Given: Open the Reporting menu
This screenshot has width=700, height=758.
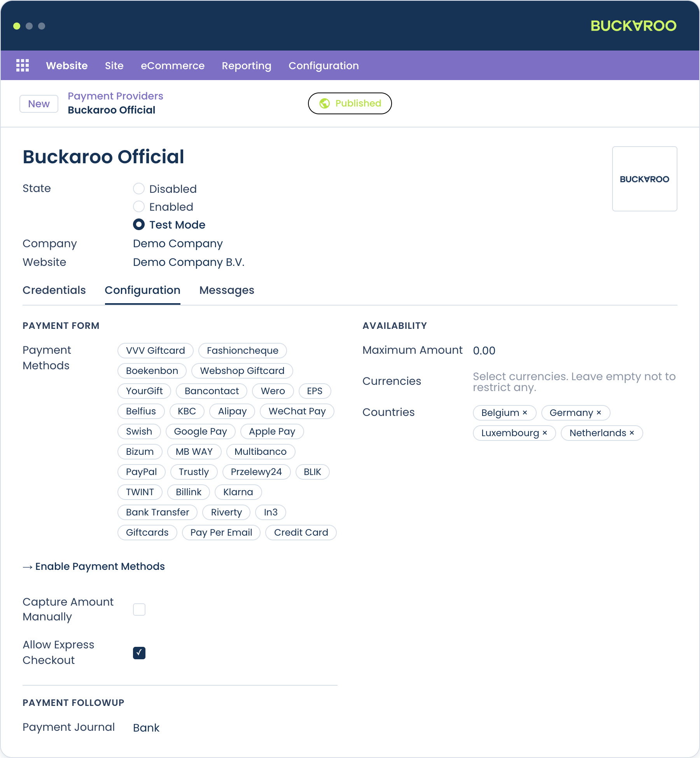Looking at the screenshot, I should click(247, 66).
